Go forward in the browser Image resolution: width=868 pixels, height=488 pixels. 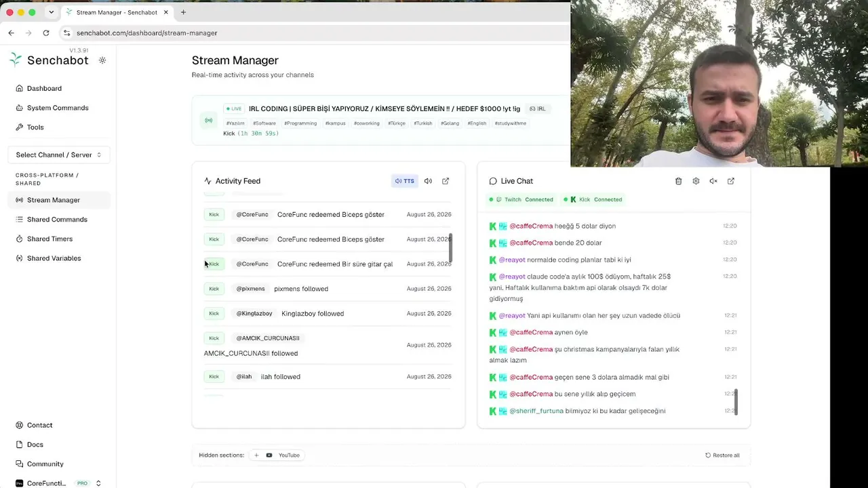(x=28, y=33)
